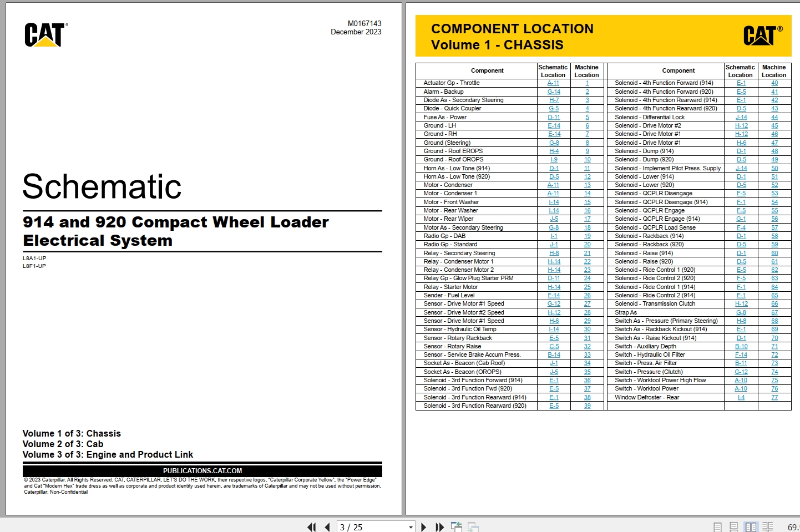Viewport: 800px width, 532px height.
Task: Open machine location 53 for QCPLR Disengage
Action: [x=774, y=194]
